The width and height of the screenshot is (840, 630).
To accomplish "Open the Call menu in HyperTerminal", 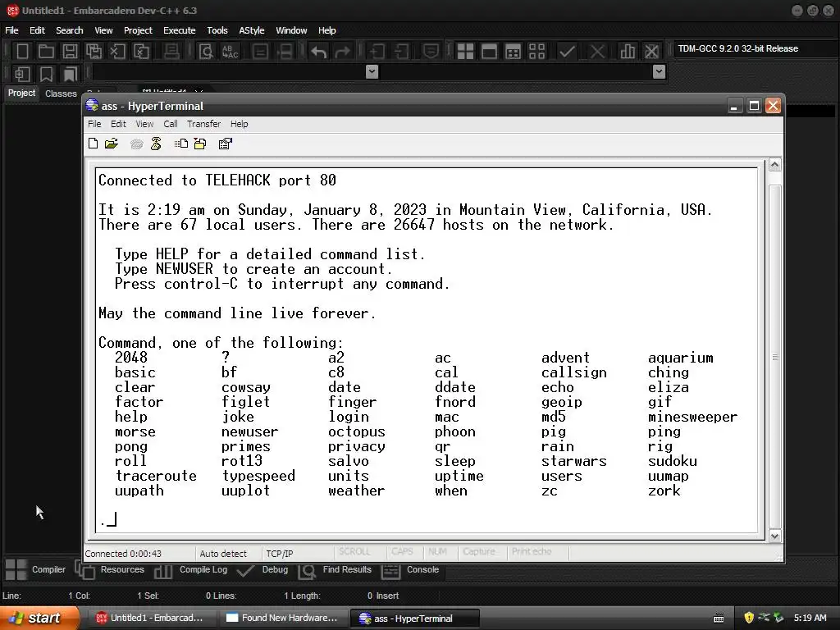I will (x=171, y=124).
